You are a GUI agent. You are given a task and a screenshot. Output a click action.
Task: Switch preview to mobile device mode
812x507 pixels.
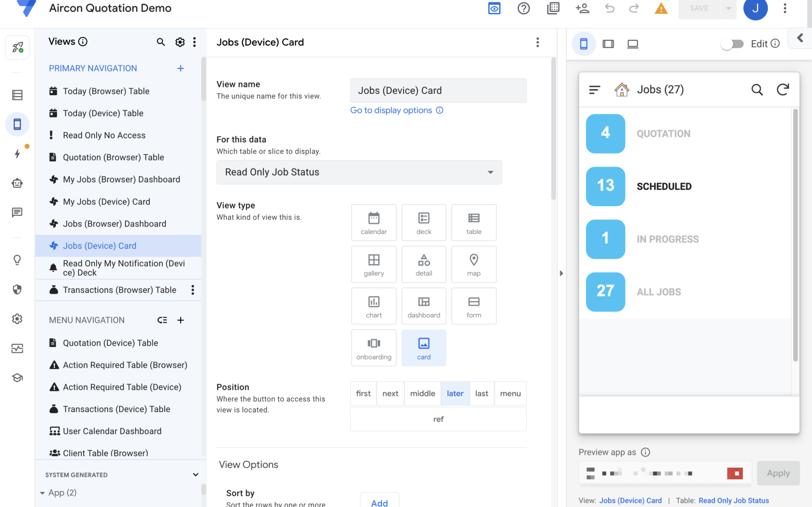(x=583, y=44)
